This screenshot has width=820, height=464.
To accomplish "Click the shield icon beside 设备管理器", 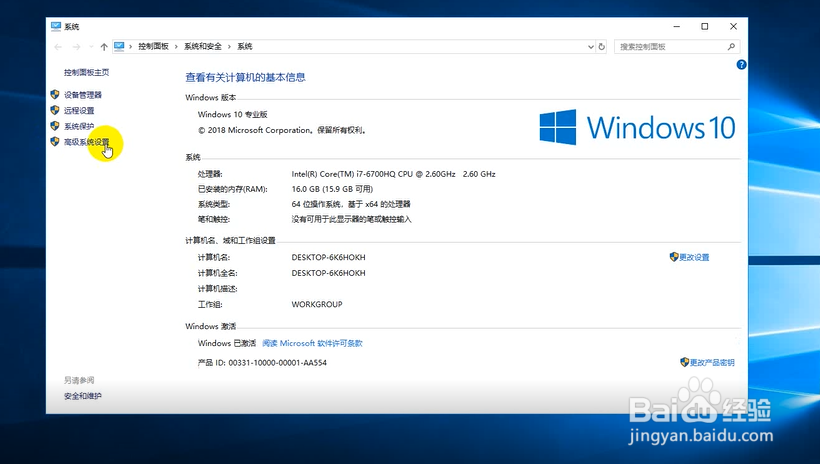I will click(x=55, y=94).
